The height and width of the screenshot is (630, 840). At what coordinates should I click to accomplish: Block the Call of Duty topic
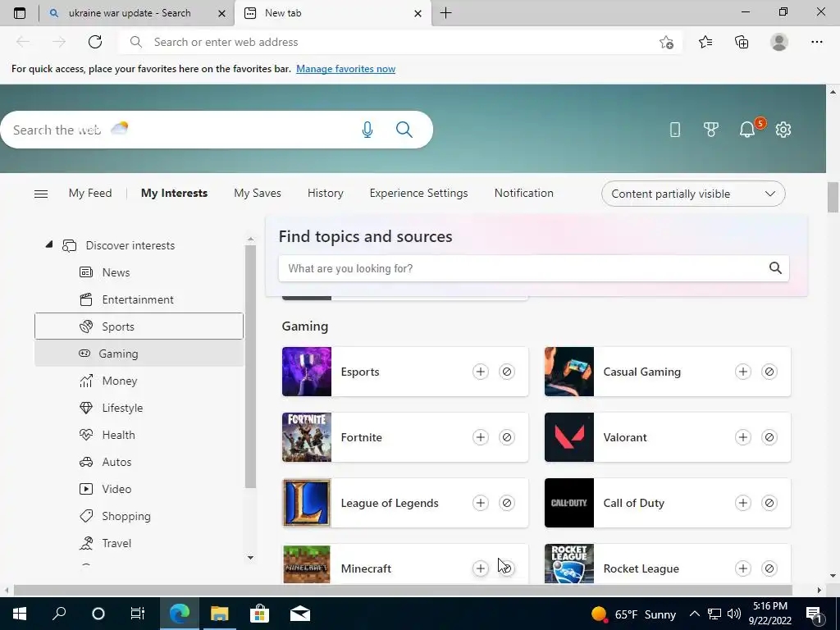pos(769,503)
